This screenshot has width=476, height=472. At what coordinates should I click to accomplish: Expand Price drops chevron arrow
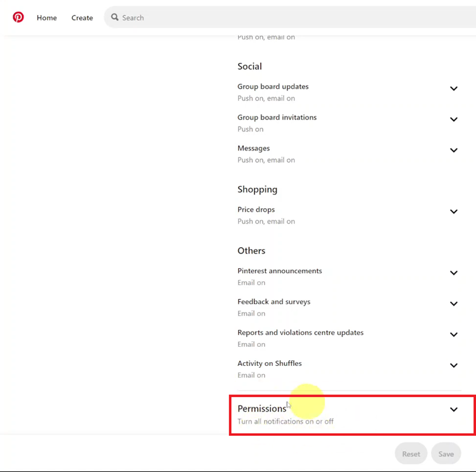click(x=454, y=212)
